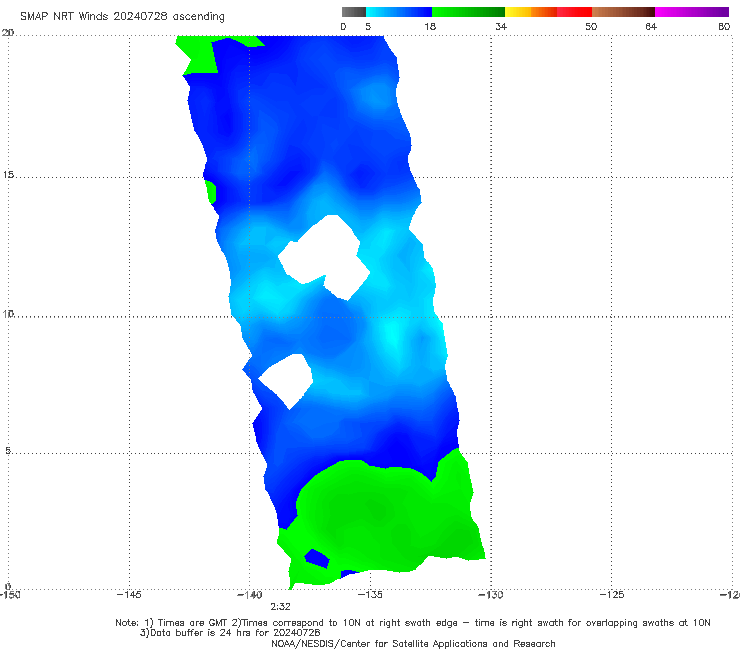The height and width of the screenshot is (650, 740).
Task: Select the green segment of the color bar
Action: pyautogui.click(x=468, y=12)
